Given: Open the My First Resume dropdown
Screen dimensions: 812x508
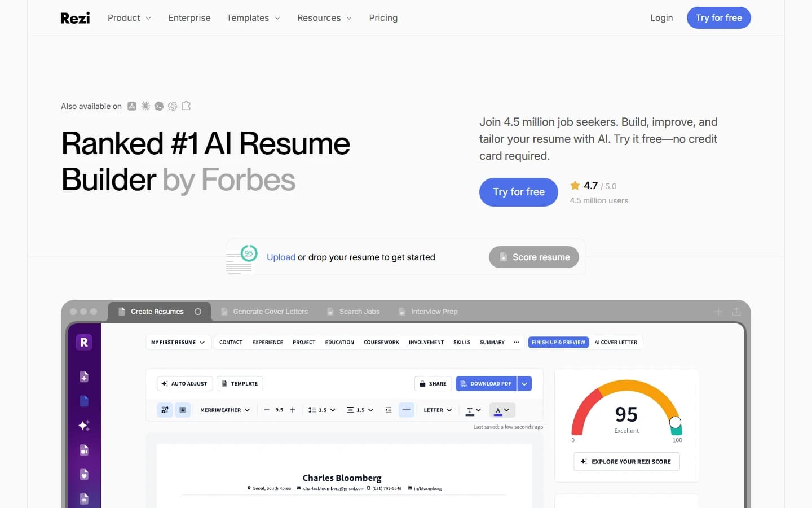Looking at the screenshot, I should 178,342.
